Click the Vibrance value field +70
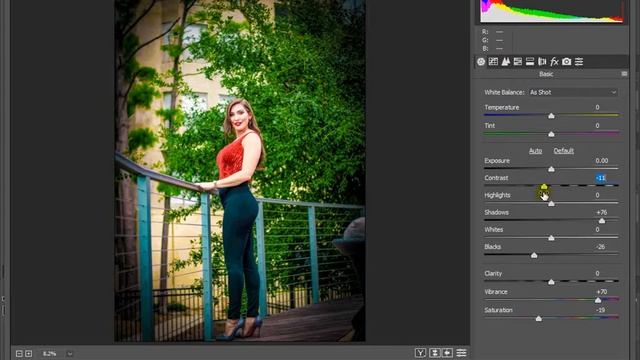The height and width of the screenshot is (360, 640). point(602,292)
